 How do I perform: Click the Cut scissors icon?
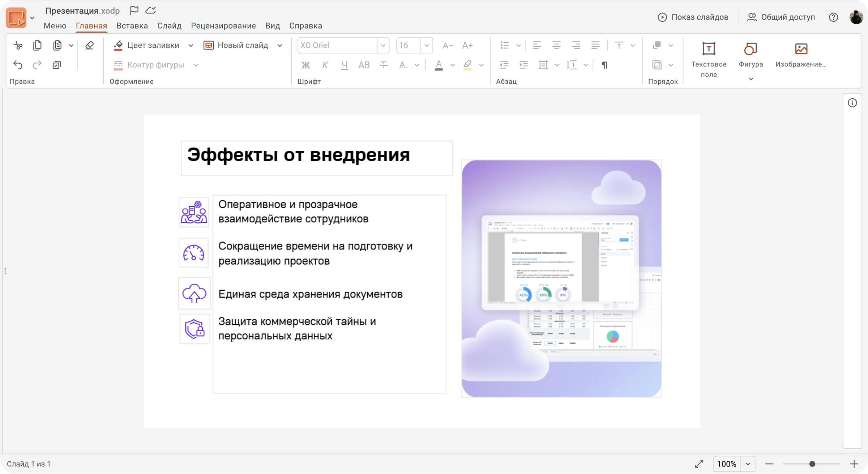pos(18,45)
